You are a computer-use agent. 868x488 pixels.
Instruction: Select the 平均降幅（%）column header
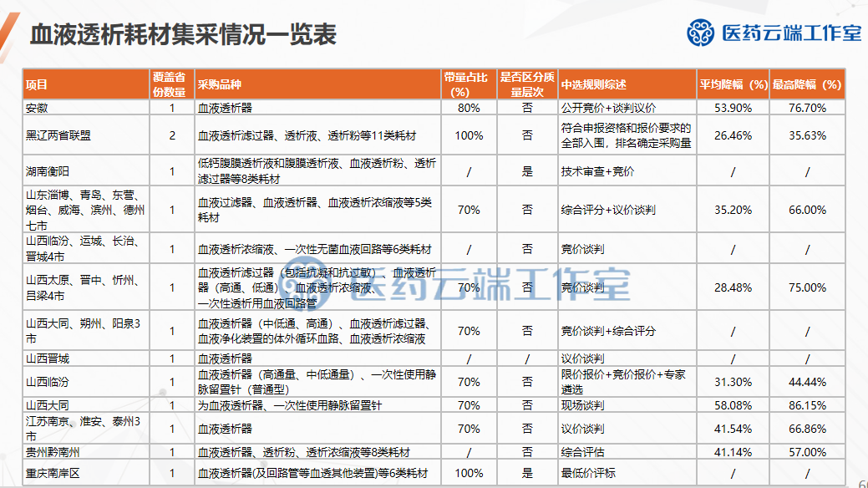click(x=733, y=84)
